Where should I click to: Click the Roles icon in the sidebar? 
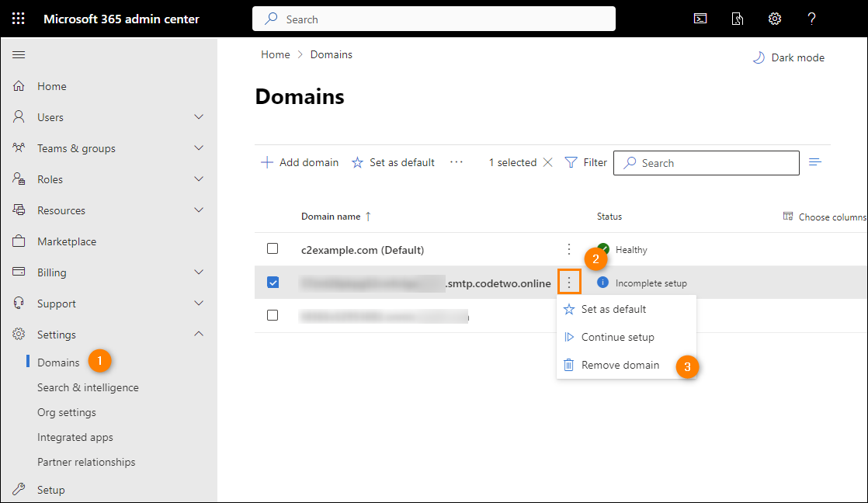19,179
